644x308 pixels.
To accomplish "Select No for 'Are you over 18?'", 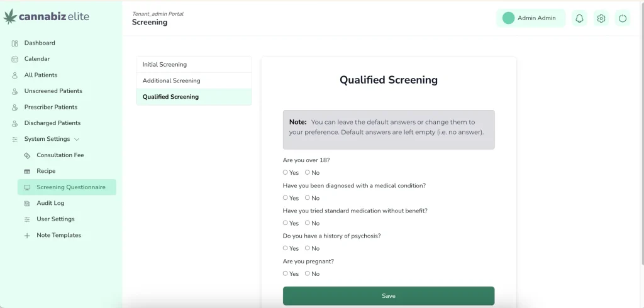I will pyautogui.click(x=307, y=172).
